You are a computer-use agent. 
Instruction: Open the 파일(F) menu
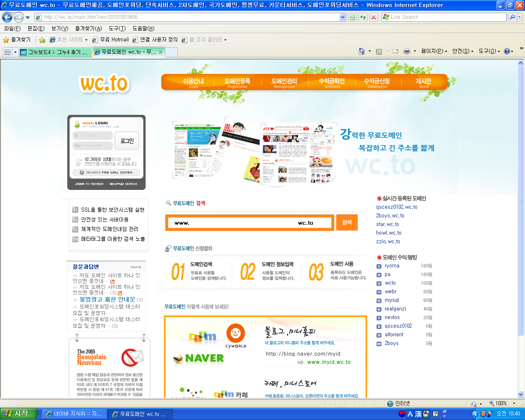click(x=12, y=29)
